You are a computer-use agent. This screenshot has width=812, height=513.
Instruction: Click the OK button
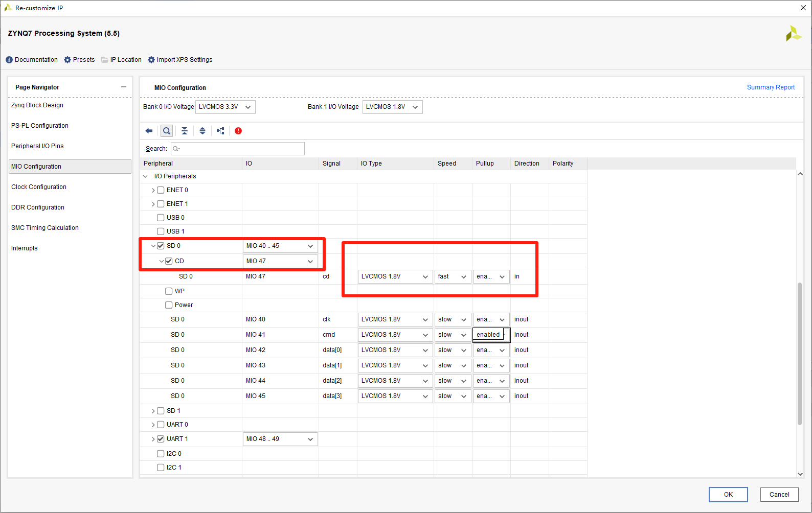tap(728, 495)
